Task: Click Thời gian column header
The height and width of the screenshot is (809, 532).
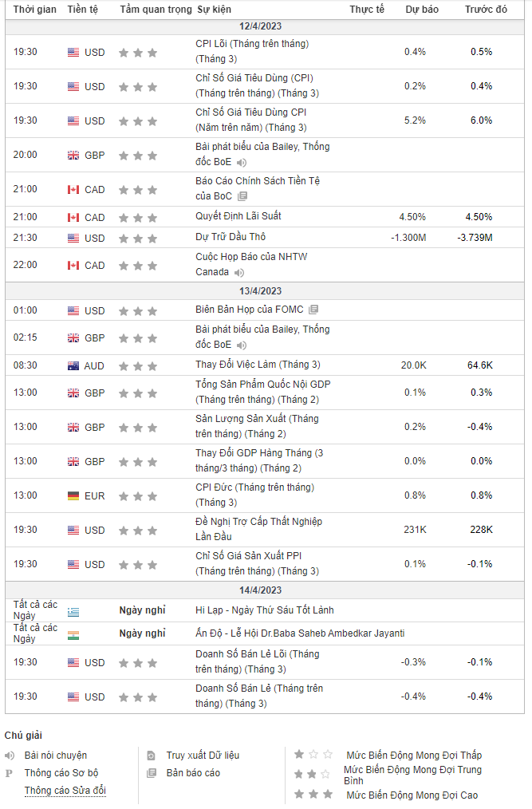Action: (x=35, y=10)
